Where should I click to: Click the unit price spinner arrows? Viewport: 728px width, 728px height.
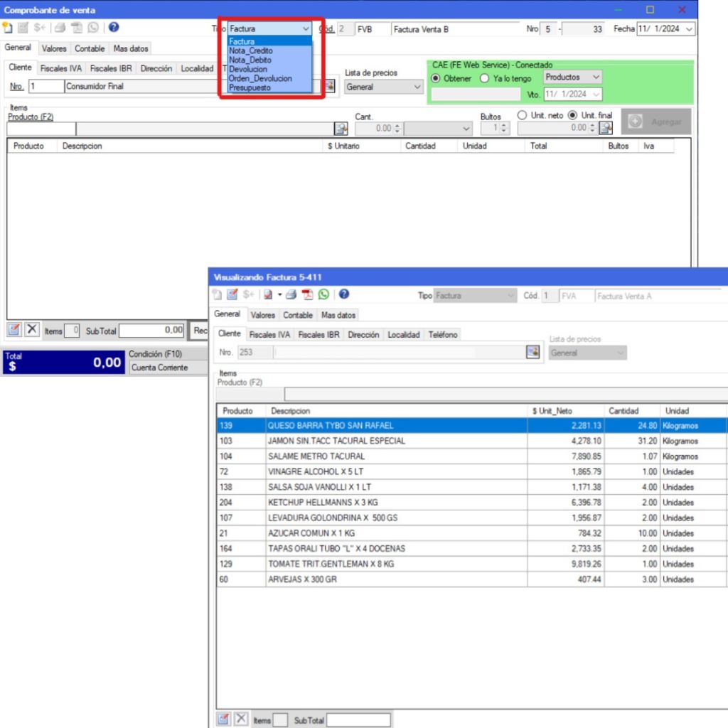[x=592, y=128]
